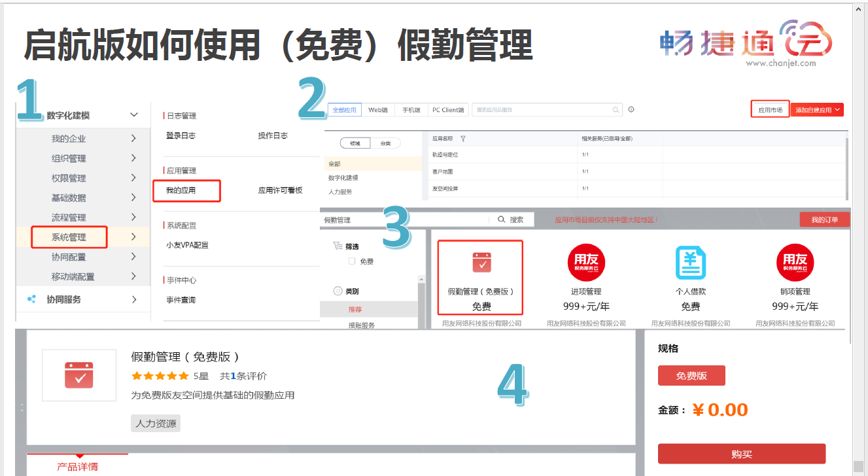The height and width of the screenshot is (476, 868).
Task: Select the PC Client端 tab
Action: coord(448,110)
